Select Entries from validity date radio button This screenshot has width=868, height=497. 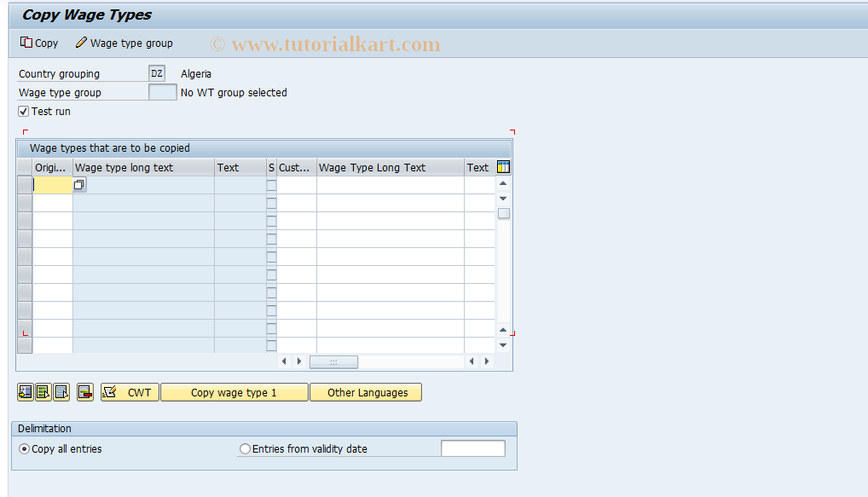tap(245, 449)
